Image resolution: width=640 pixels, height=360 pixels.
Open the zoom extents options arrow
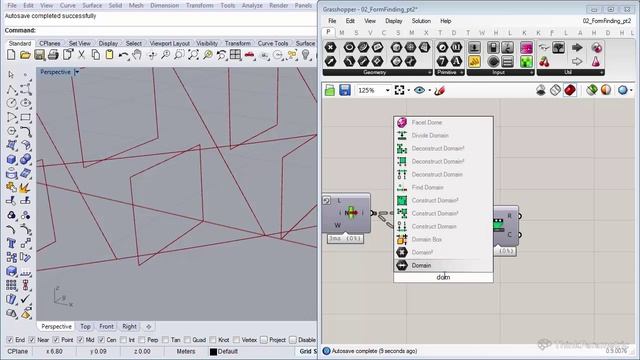[409, 91]
